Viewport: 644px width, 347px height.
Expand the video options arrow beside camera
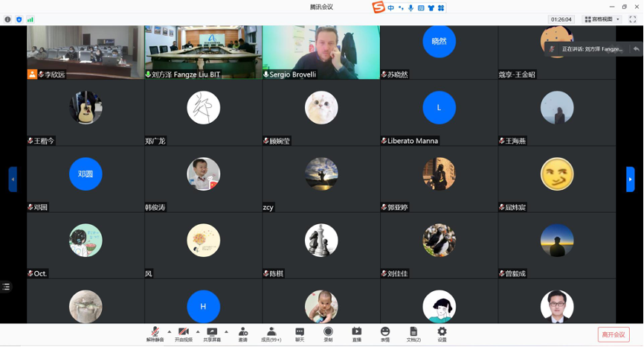198,331
